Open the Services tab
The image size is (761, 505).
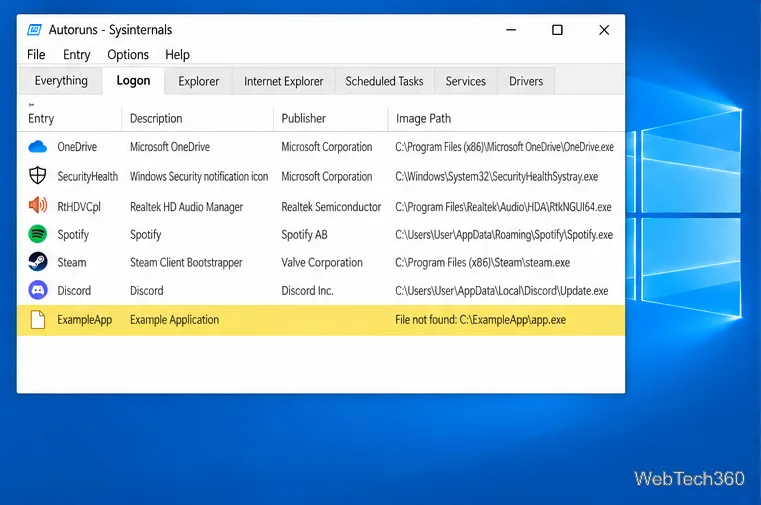point(465,81)
